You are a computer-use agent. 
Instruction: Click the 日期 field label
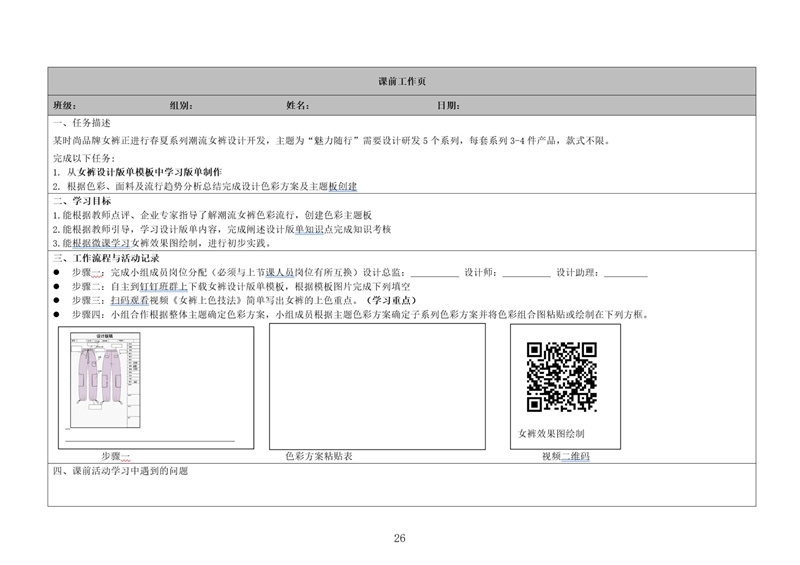pos(448,106)
